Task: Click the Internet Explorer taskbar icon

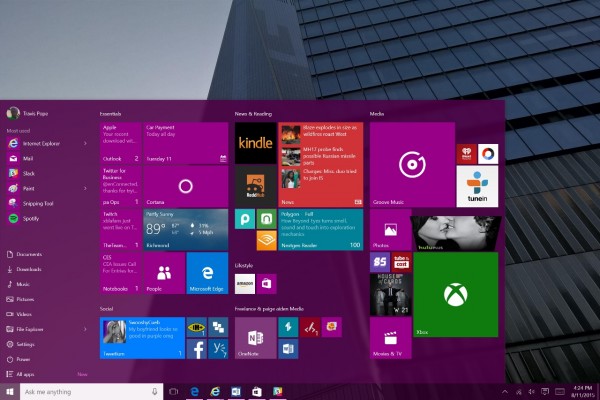Action: pyautogui.click(x=215, y=392)
